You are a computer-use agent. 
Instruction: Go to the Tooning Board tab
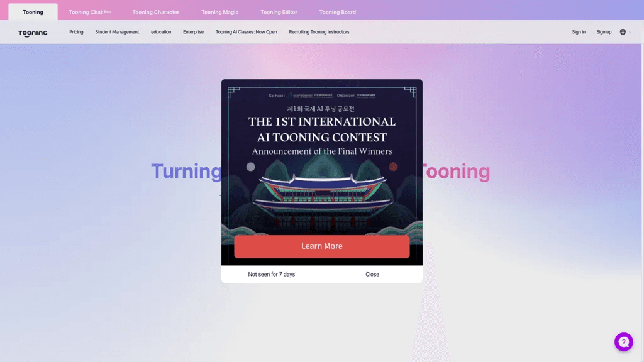[338, 12]
